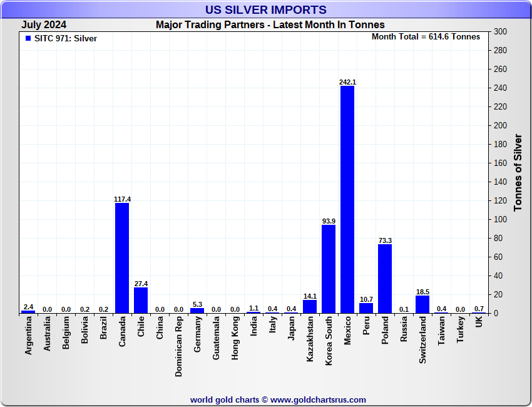Click the Month Total 614.6 Tonnes text
This screenshot has width=532, height=407.
coord(426,37)
